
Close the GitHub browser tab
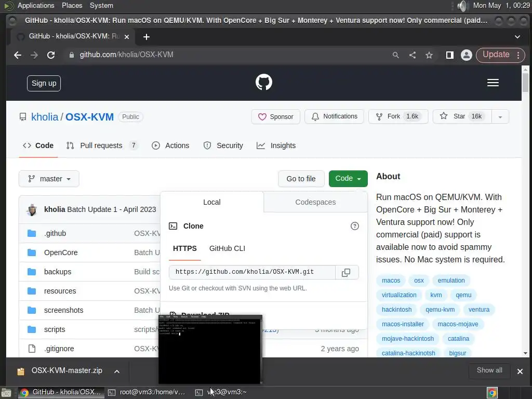(127, 37)
